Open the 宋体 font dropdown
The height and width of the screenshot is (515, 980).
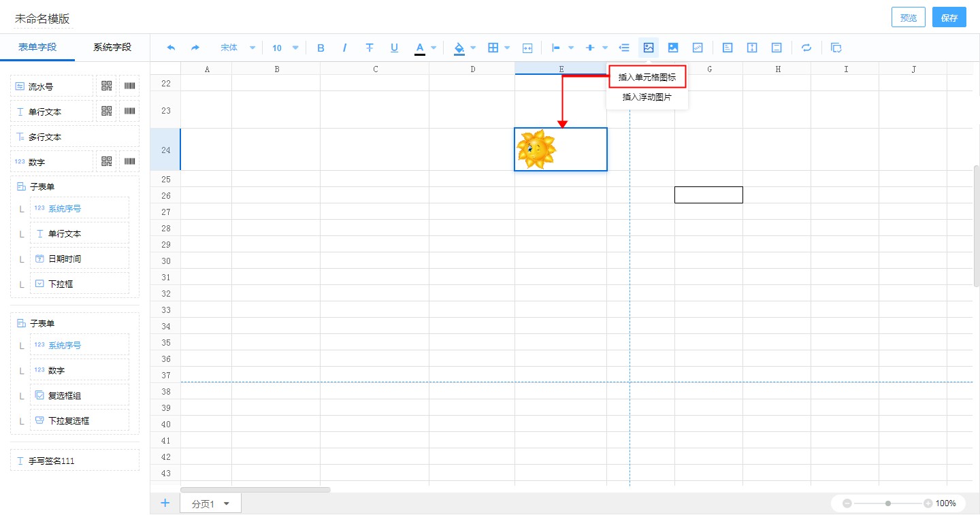point(238,48)
